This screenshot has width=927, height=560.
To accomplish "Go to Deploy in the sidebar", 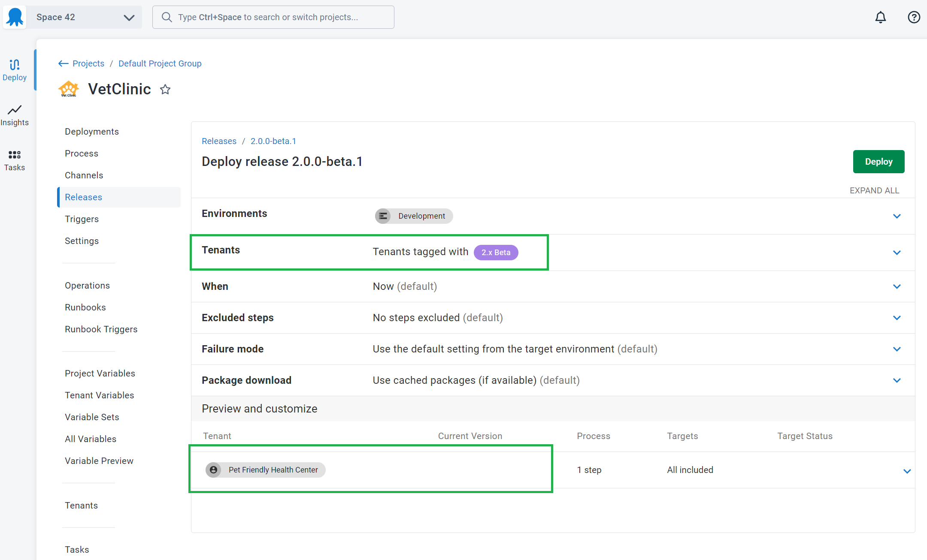I will [15, 70].
